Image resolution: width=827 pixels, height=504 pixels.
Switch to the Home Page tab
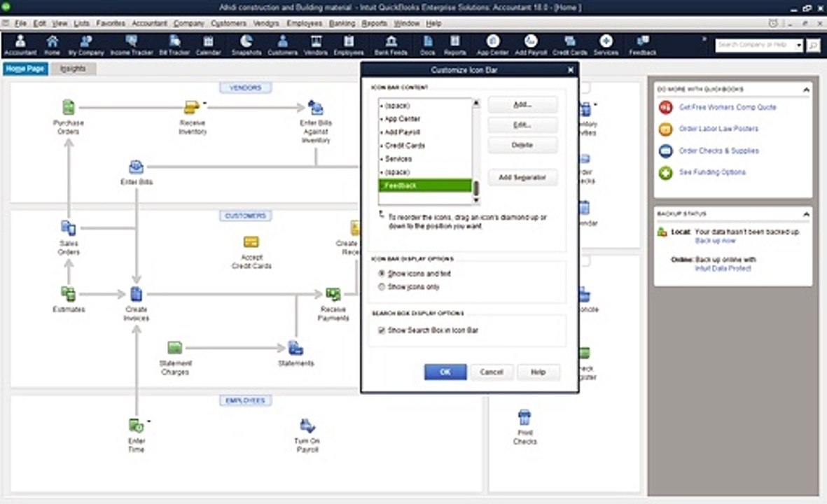coord(25,69)
